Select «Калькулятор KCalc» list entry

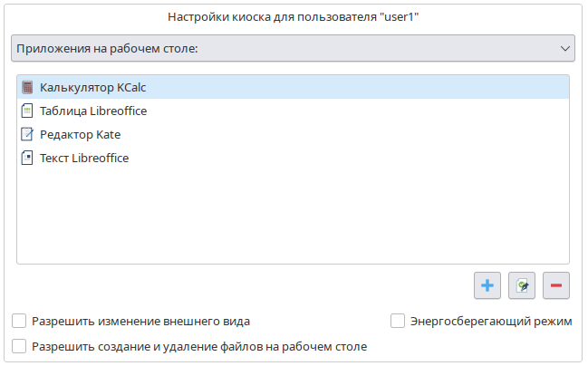pos(93,88)
